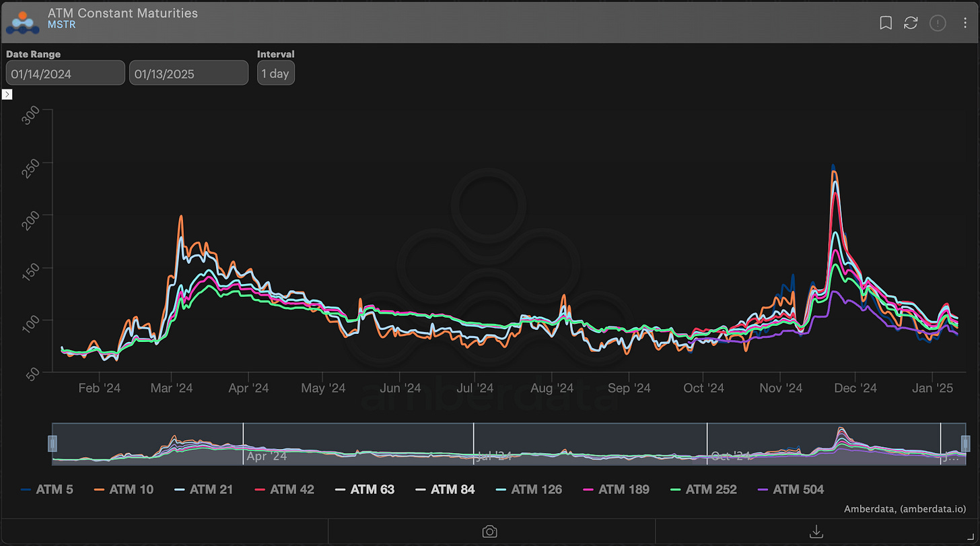This screenshot has width=980, height=546.
Task: Click the Amberdata logo icon
Action: click(x=24, y=22)
